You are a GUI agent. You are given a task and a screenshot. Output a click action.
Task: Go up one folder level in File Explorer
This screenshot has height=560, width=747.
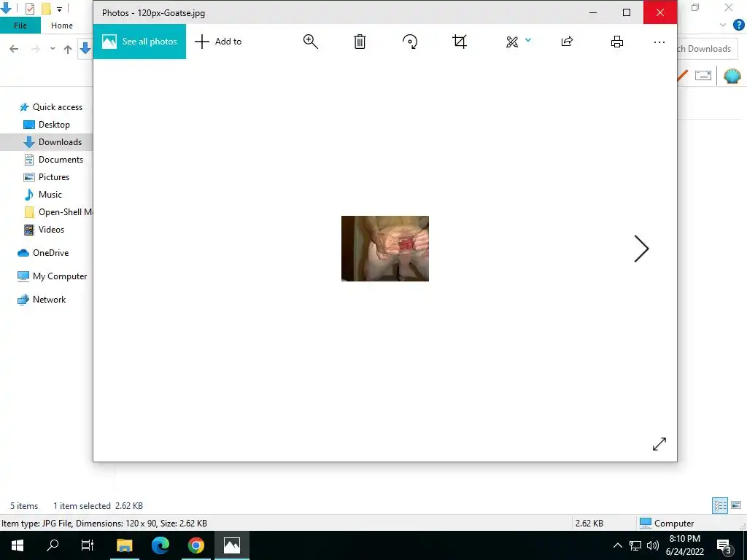[x=68, y=49]
